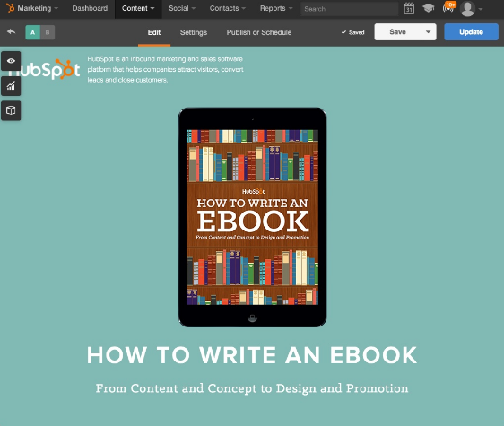
Task: Open the Contacts dropdown menu
Action: [x=227, y=8]
